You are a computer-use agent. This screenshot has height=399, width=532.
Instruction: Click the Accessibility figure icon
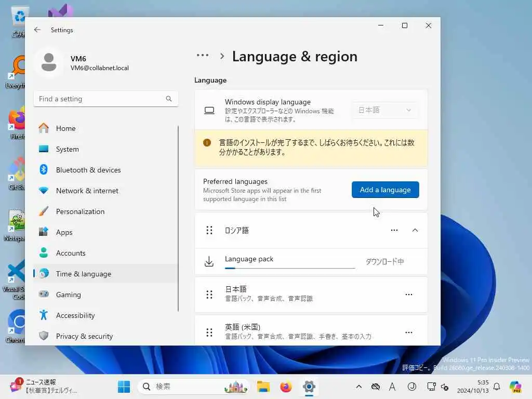click(x=44, y=315)
